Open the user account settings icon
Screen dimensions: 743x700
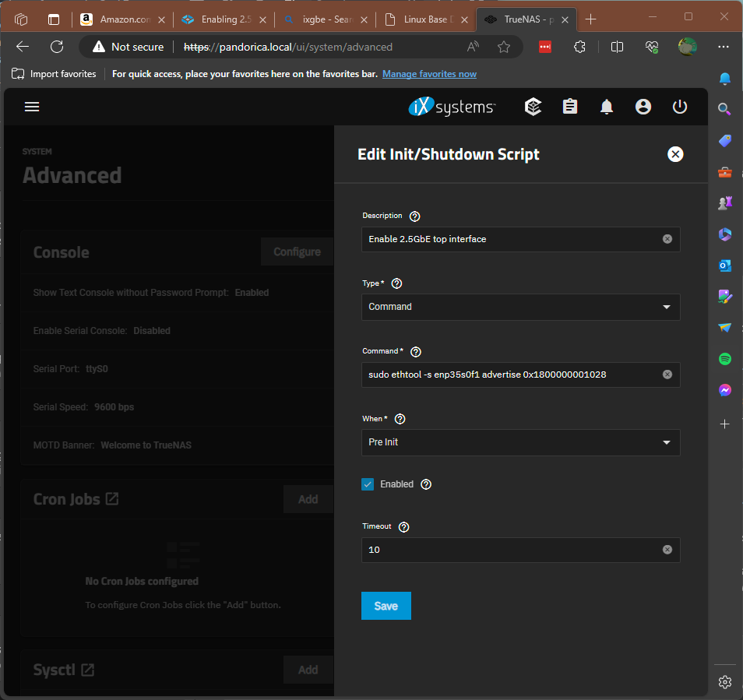coord(643,107)
